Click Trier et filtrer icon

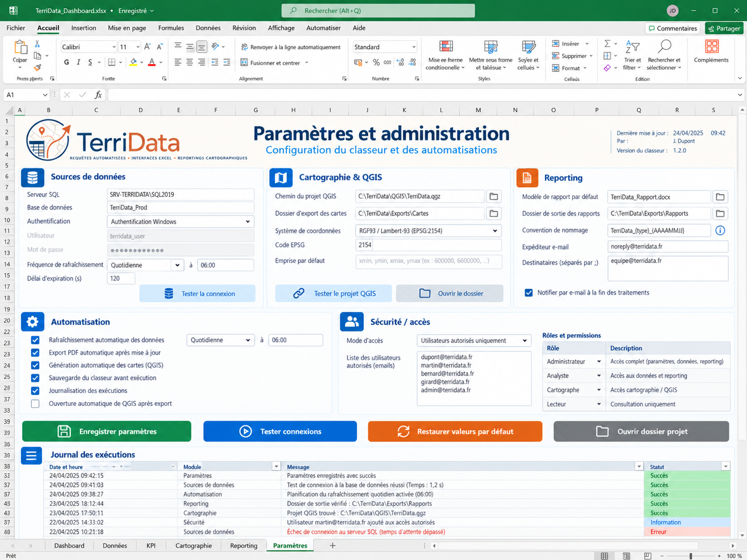click(x=632, y=46)
